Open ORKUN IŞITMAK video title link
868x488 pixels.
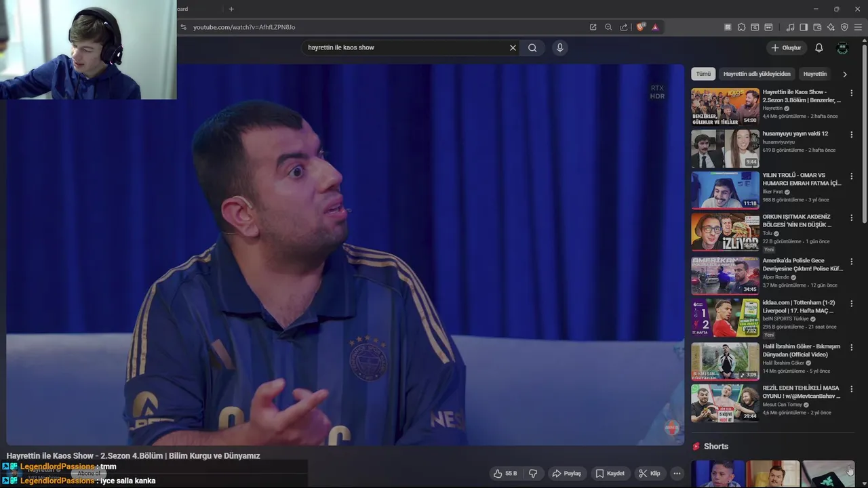(797, 220)
